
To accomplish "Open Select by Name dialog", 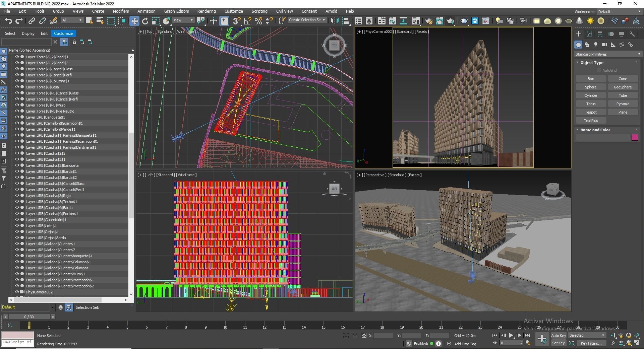I will pos(100,21).
